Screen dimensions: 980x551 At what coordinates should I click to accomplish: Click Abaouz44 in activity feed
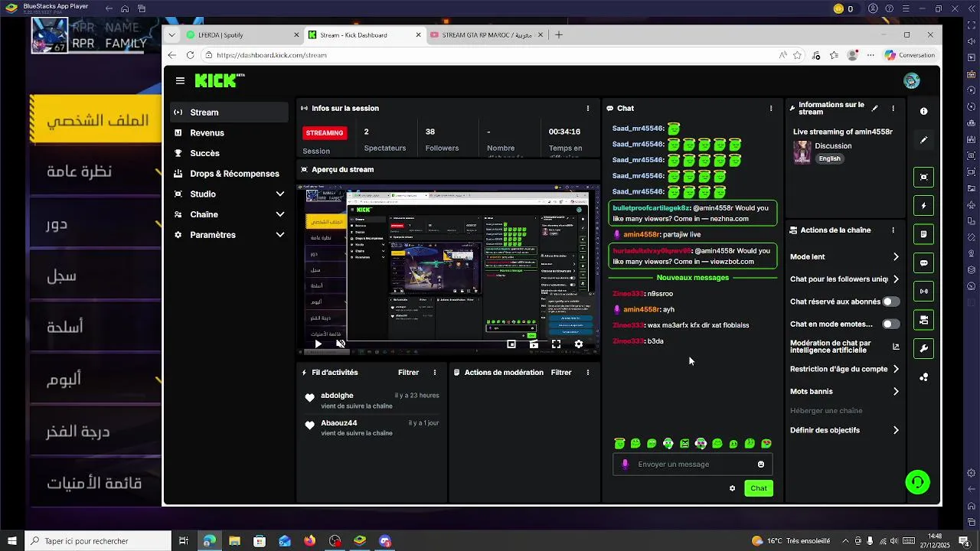click(x=339, y=422)
